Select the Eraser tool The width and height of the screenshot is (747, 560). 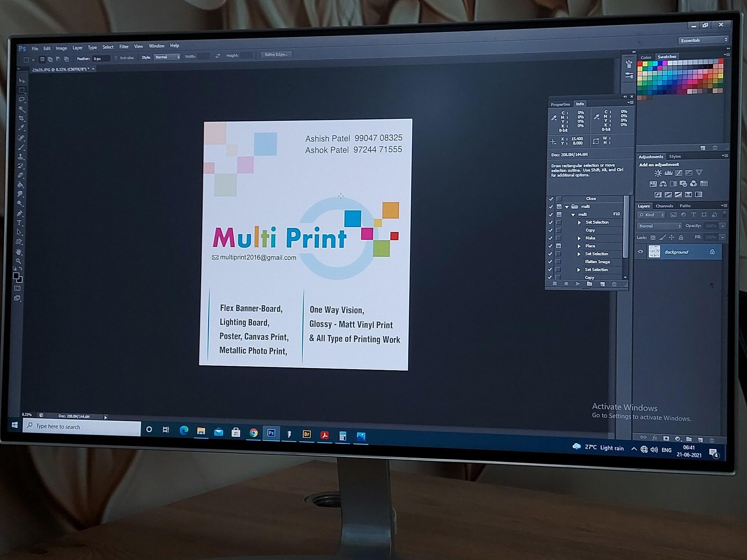click(x=21, y=175)
